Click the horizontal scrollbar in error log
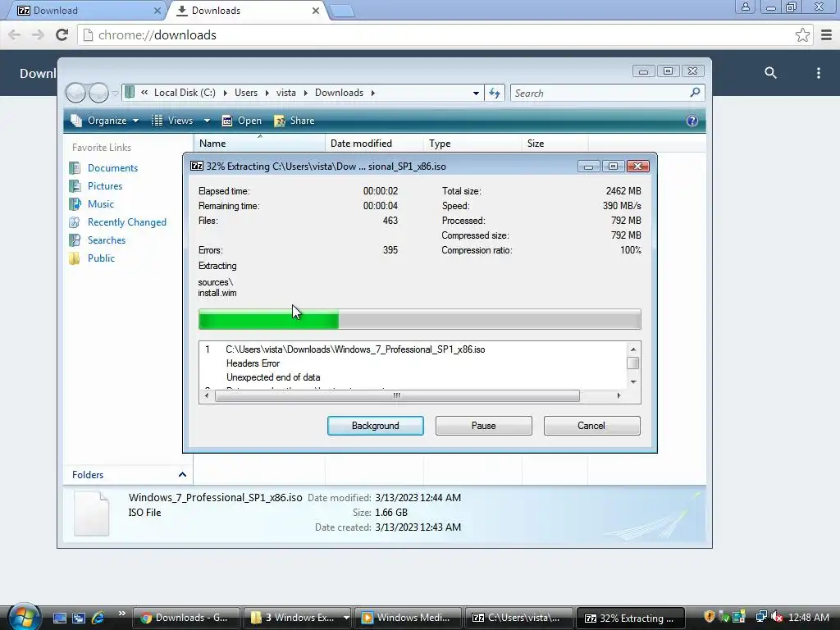840x630 pixels. pos(397,396)
